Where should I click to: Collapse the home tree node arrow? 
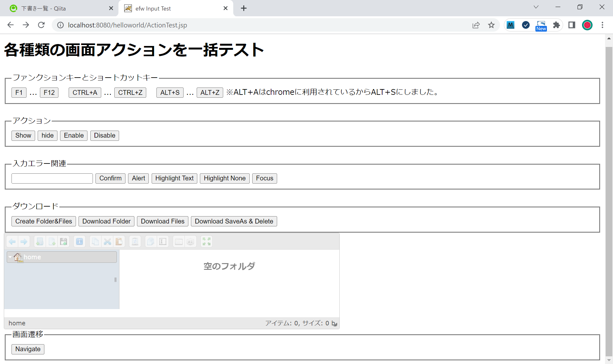tap(10, 257)
